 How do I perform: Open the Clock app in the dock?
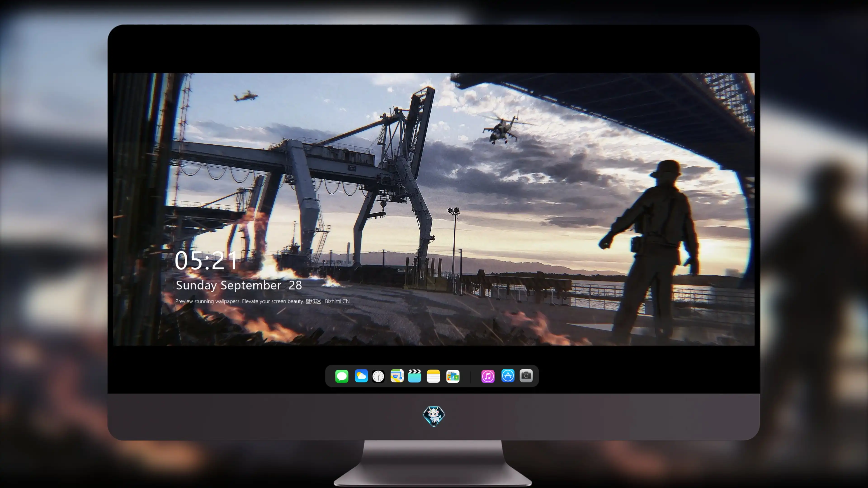(x=378, y=376)
